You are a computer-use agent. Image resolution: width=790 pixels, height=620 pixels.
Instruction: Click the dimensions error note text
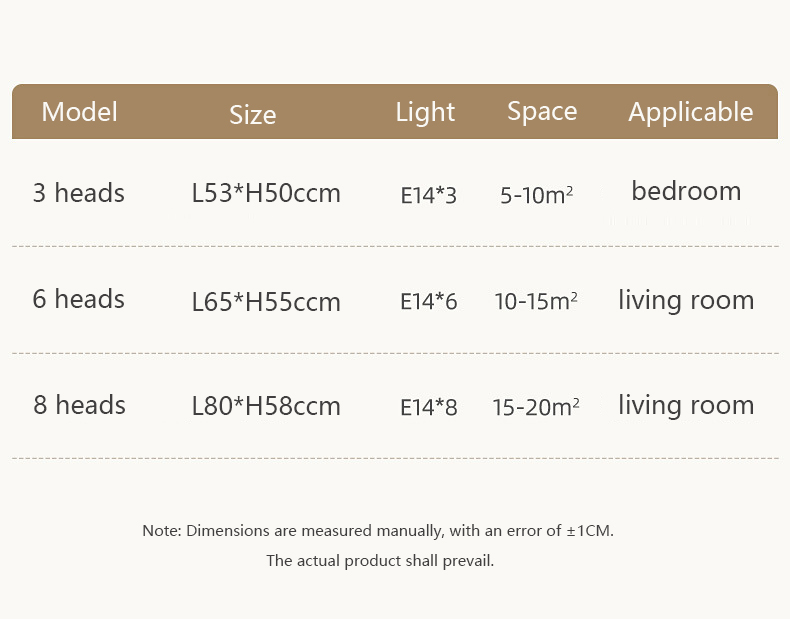tap(378, 531)
